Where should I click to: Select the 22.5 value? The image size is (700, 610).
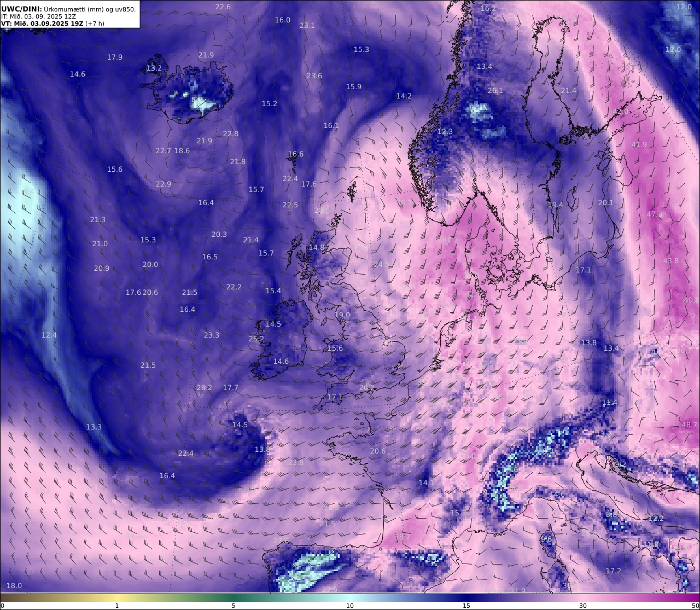click(x=290, y=205)
